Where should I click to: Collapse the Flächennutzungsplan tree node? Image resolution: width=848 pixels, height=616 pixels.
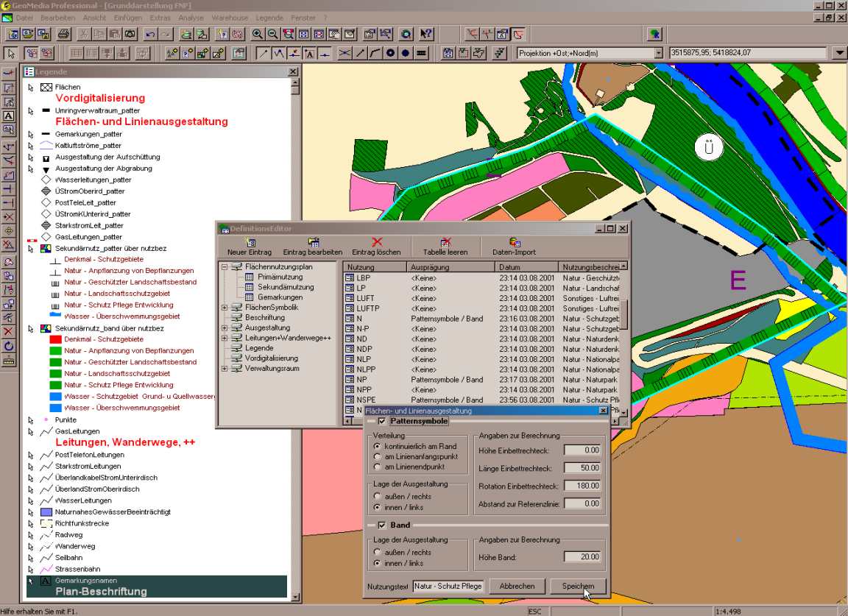pyautogui.click(x=225, y=266)
